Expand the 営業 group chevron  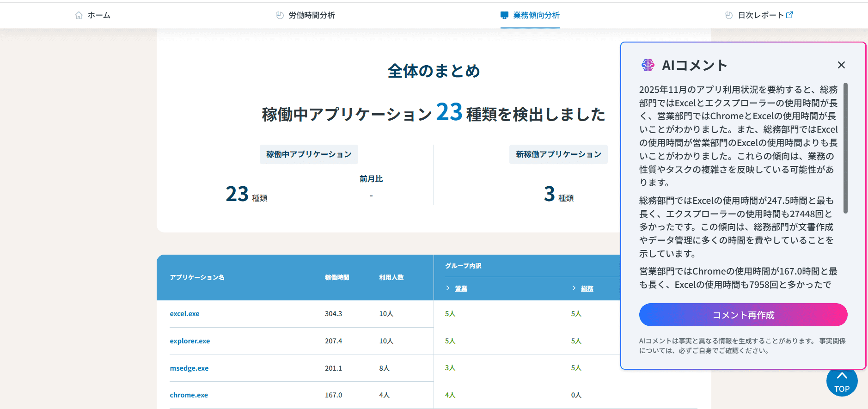[x=448, y=288]
